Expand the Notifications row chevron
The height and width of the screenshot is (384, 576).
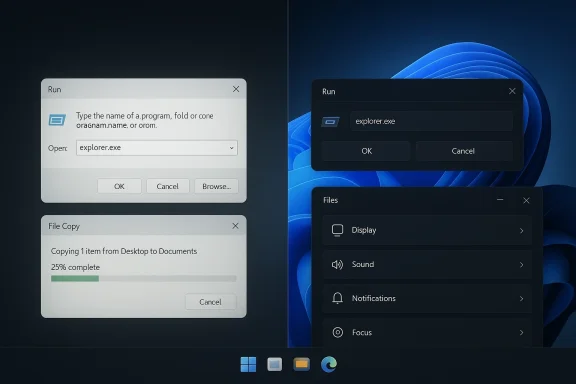tap(521, 299)
